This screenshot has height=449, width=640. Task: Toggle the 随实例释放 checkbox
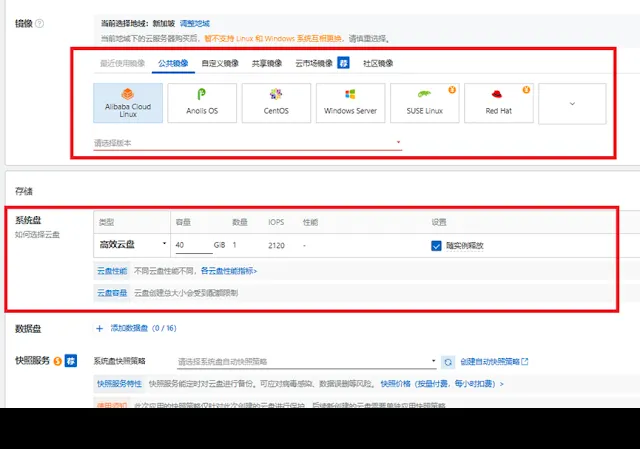pyautogui.click(x=436, y=246)
